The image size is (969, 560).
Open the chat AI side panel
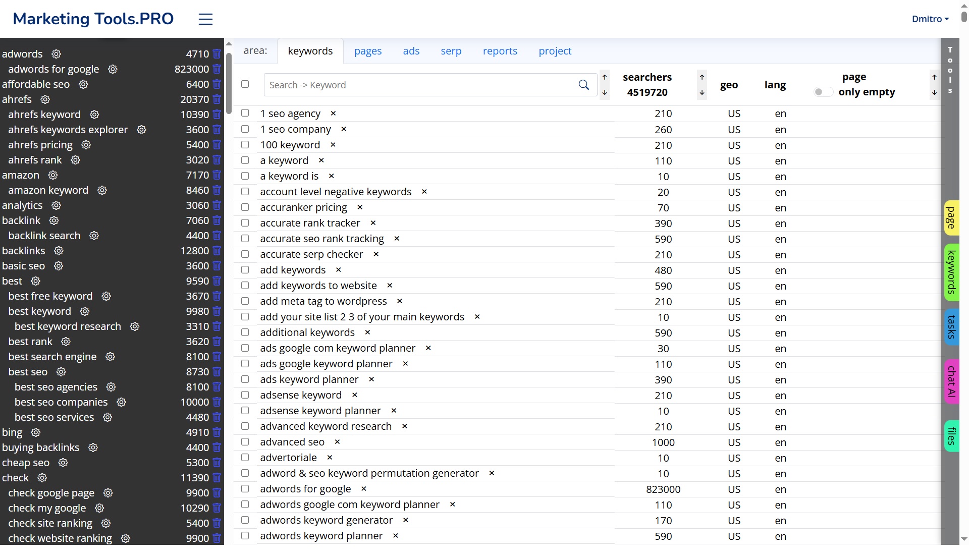(951, 381)
